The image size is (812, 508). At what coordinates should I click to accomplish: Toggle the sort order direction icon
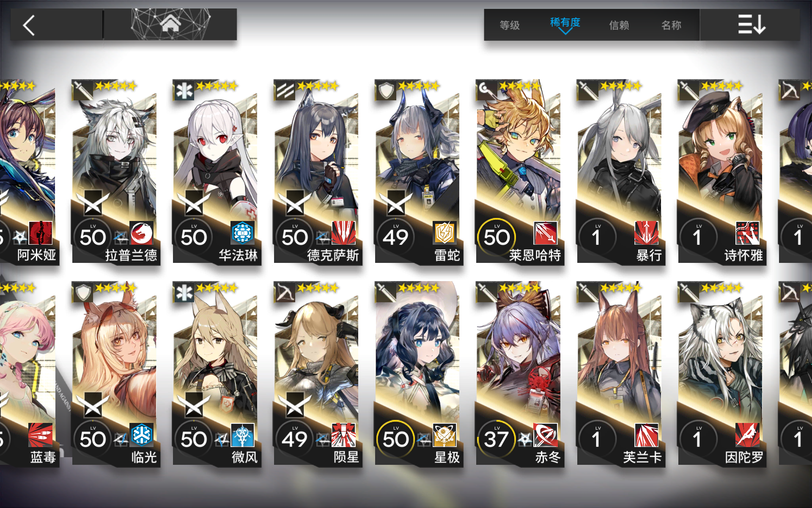coord(750,25)
